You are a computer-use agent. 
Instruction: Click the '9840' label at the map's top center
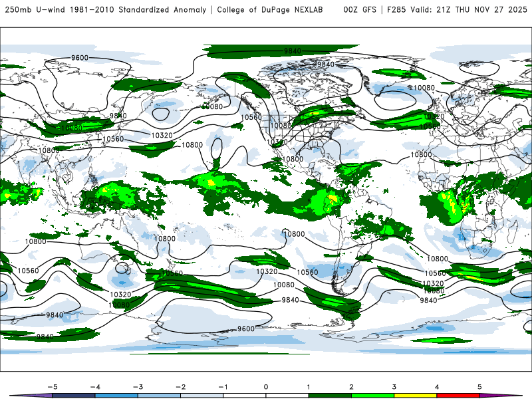pos(293,51)
